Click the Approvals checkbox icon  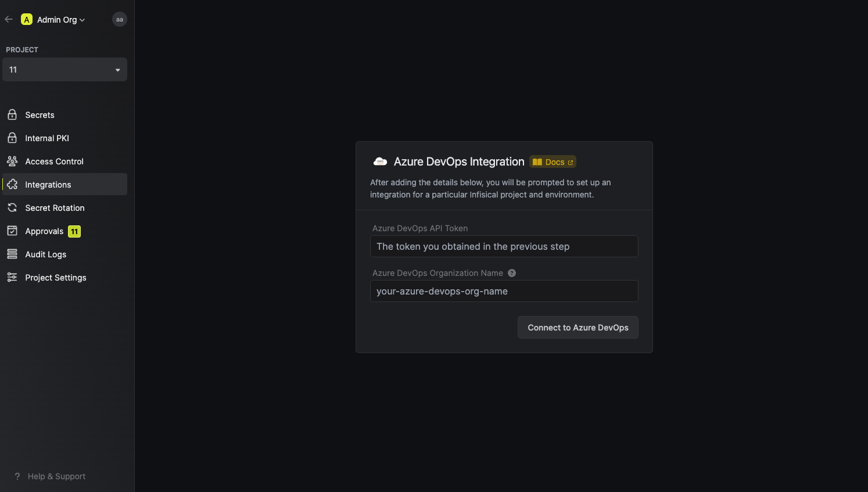(12, 231)
